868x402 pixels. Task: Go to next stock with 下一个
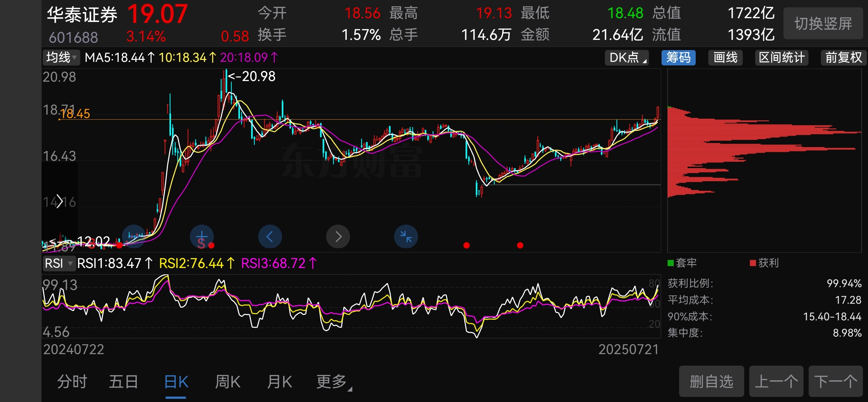pos(836,382)
